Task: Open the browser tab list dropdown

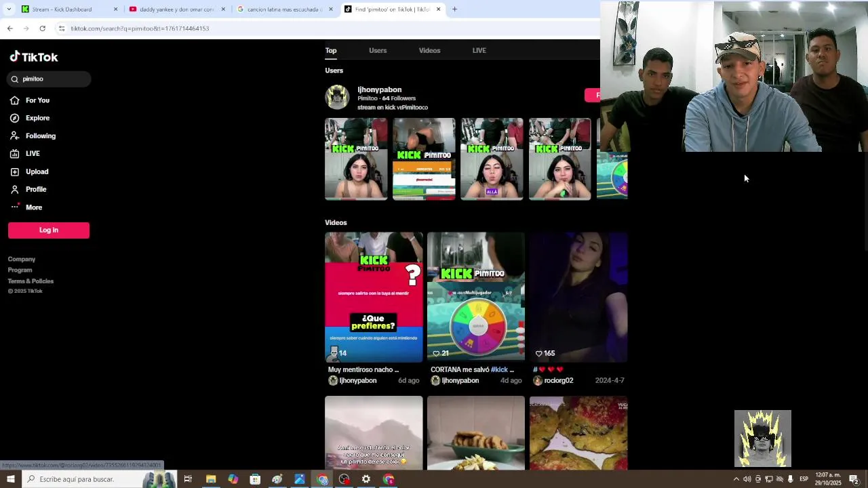Action: click(9, 9)
